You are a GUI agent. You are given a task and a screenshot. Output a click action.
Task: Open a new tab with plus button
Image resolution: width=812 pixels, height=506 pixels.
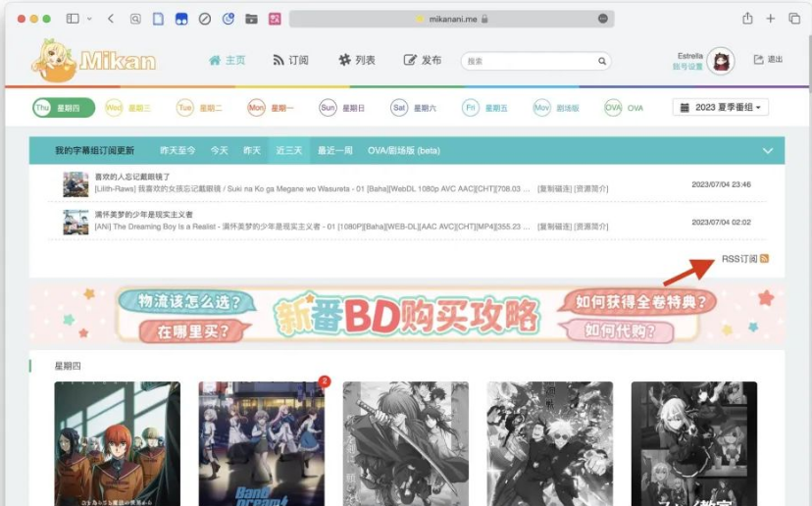click(x=771, y=19)
